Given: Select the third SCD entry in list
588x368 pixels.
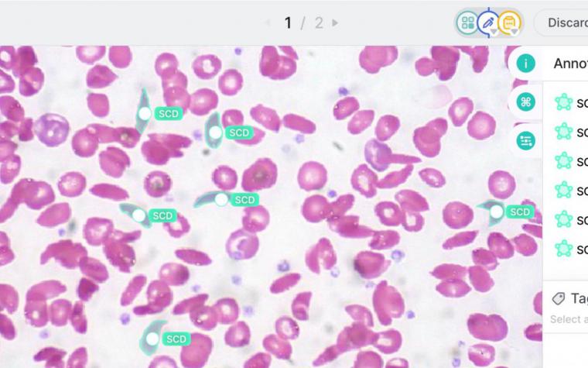Looking at the screenshot, I should (x=571, y=160).
